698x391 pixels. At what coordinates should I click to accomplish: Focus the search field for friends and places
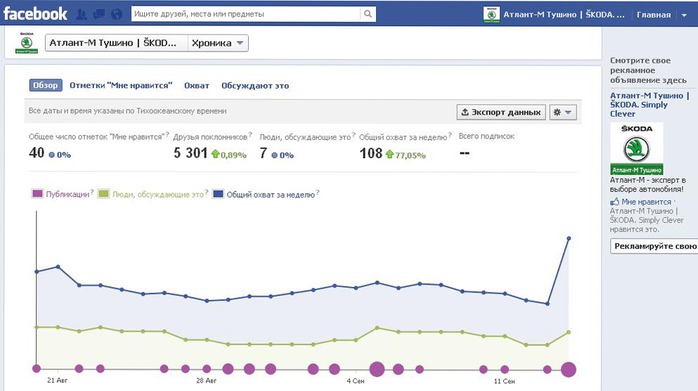pyautogui.click(x=246, y=14)
